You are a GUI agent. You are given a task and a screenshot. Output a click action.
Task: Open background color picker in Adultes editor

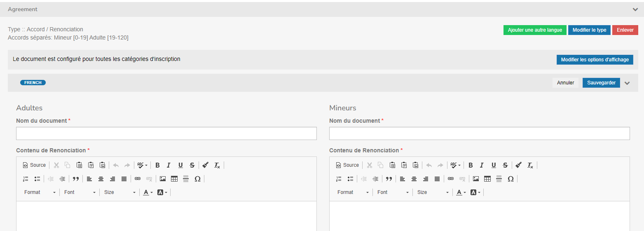pos(162,192)
